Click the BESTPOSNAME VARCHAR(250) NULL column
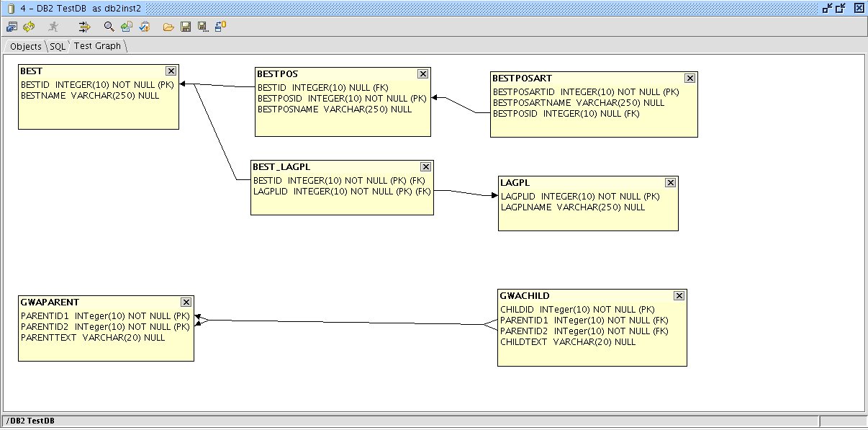This screenshot has height=430, width=868. [x=335, y=109]
